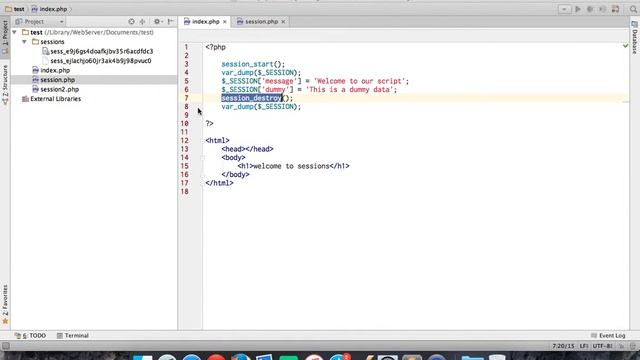Click the cursor position 7:20/15 indicator
The image size is (640, 360).
pyautogui.click(x=563, y=346)
